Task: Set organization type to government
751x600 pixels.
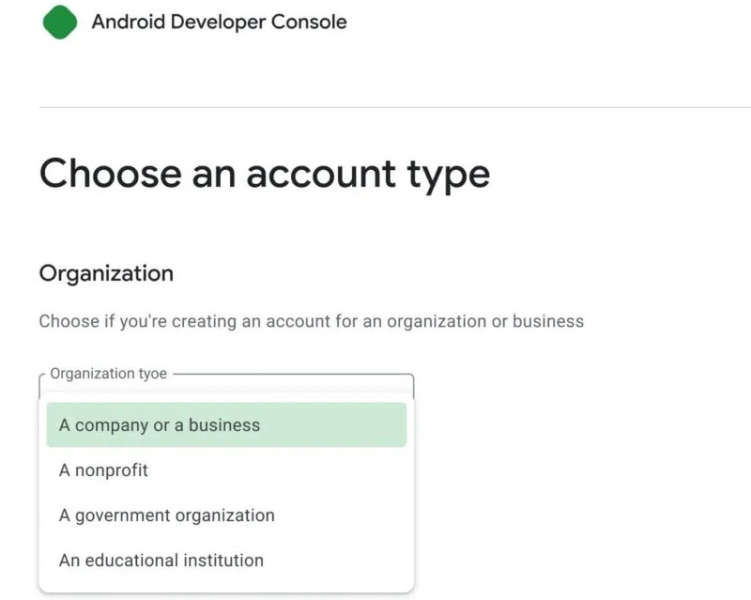Action: coord(166,516)
